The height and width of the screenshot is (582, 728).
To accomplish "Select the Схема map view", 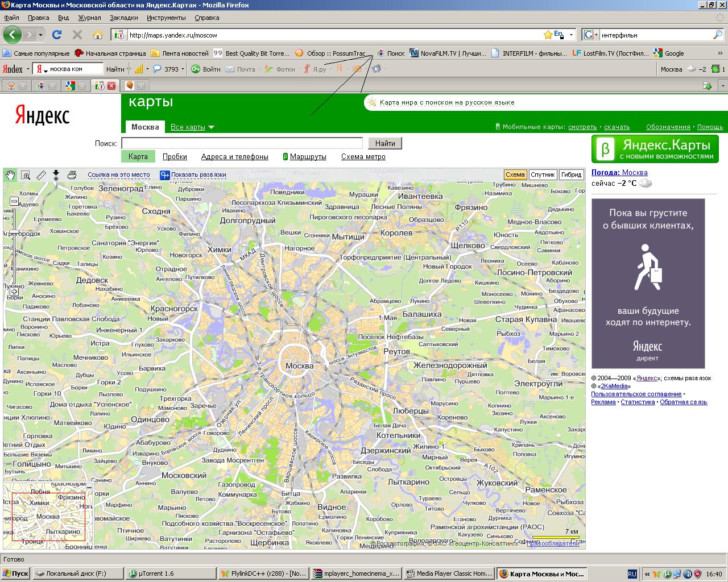I will pos(515,174).
